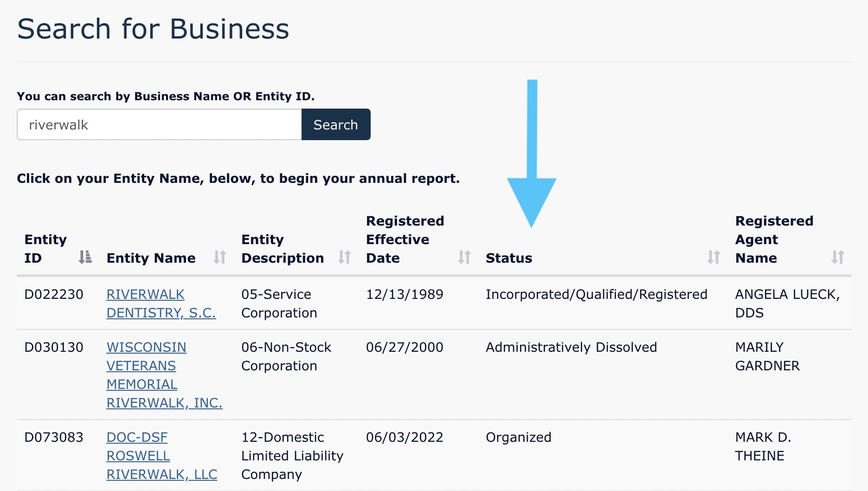Click the Administratively Dissolved status text

pos(571,347)
